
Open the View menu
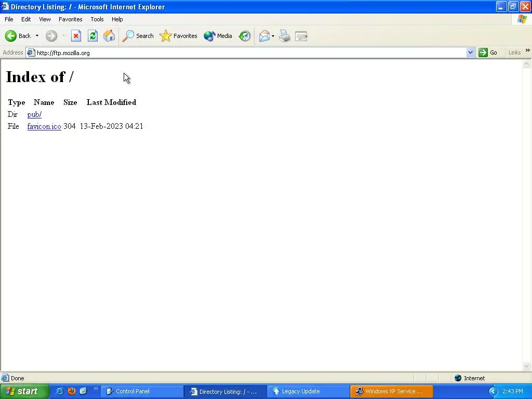(45, 19)
